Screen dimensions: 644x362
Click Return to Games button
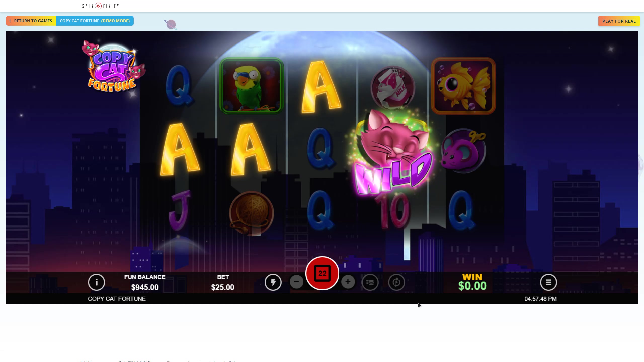(x=31, y=21)
